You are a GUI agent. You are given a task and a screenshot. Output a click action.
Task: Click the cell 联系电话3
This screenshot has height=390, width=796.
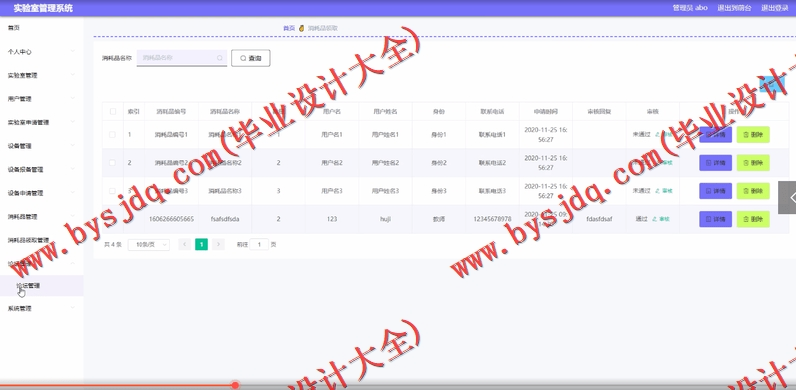point(492,191)
